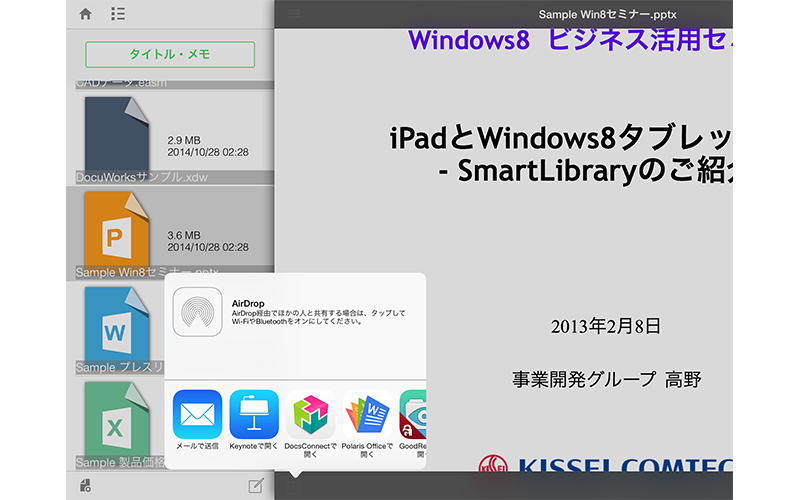Open file in Keynote
Screen dimensions: 800x500
(x=254, y=414)
